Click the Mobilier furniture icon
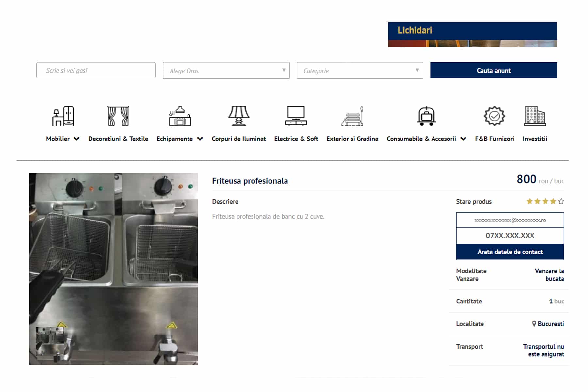The image size is (588, 392). (63, 116)
